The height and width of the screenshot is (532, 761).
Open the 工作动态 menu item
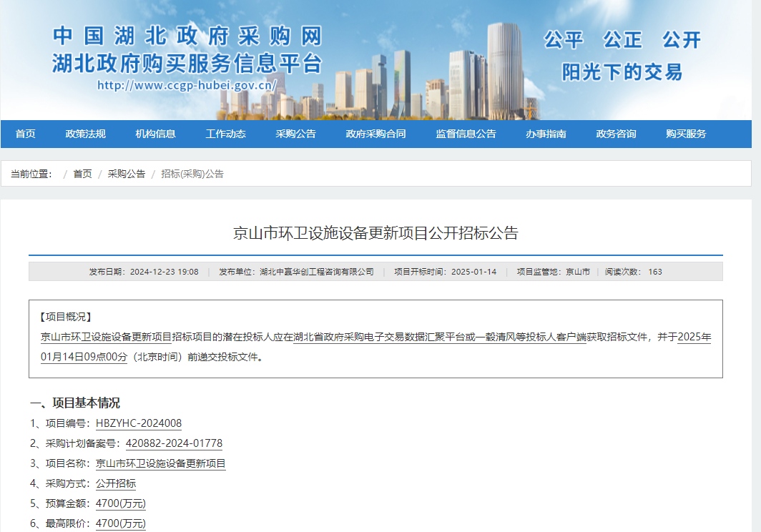[226, 134]
